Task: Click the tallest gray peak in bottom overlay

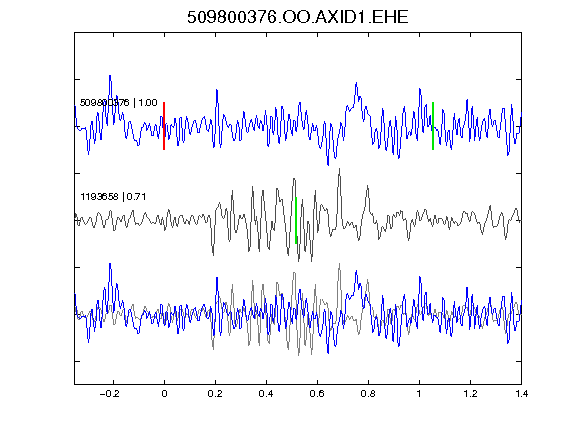Action: coord(339,264)
